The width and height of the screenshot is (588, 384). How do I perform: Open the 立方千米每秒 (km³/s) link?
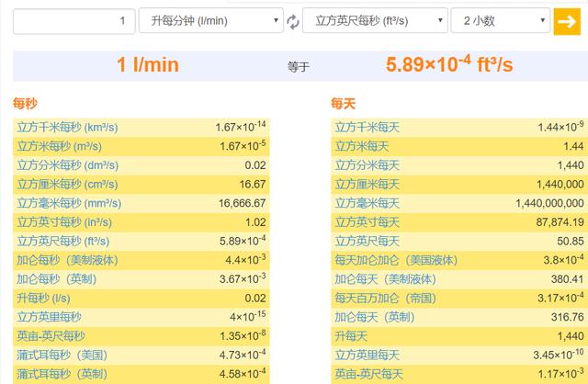coord(67,128)
